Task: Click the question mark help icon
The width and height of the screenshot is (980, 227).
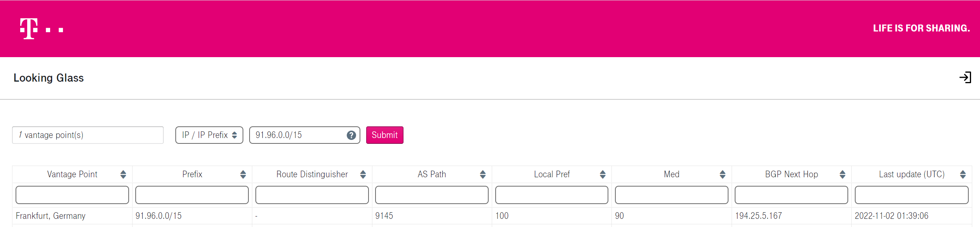Action: (351, 135)
